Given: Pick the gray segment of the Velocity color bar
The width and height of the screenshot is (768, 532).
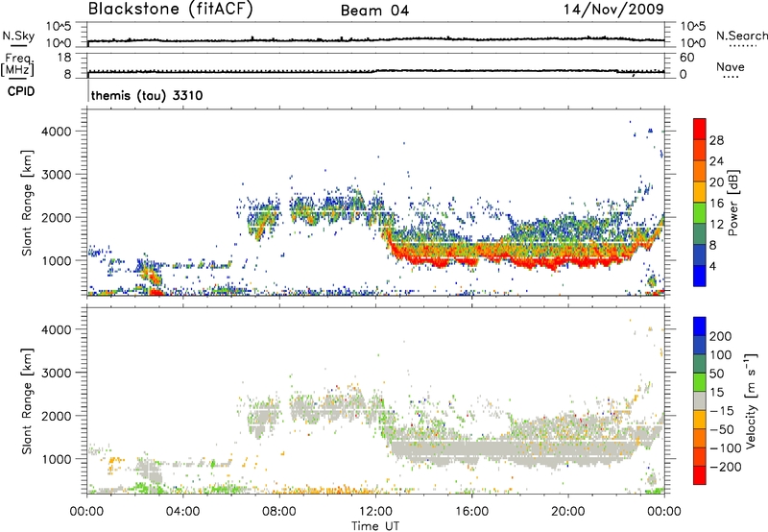Looking at the screenshot, I should click(700, 401).
